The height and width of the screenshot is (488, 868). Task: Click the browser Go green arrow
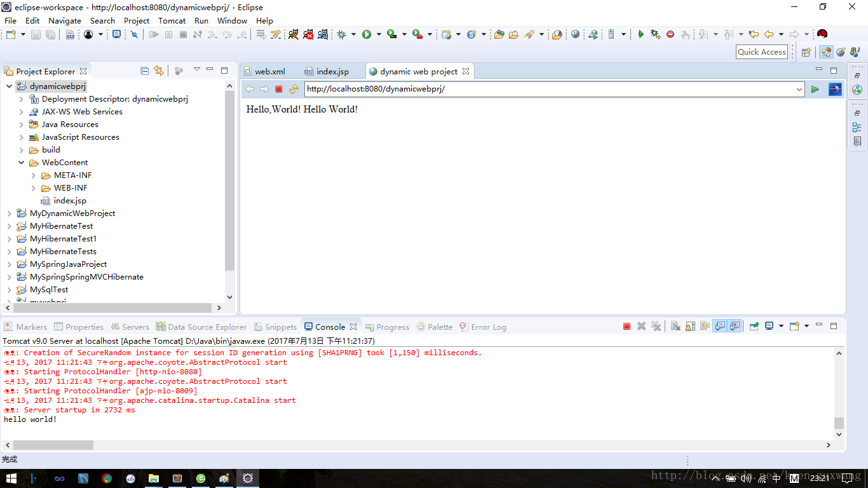tap(815, 89)
